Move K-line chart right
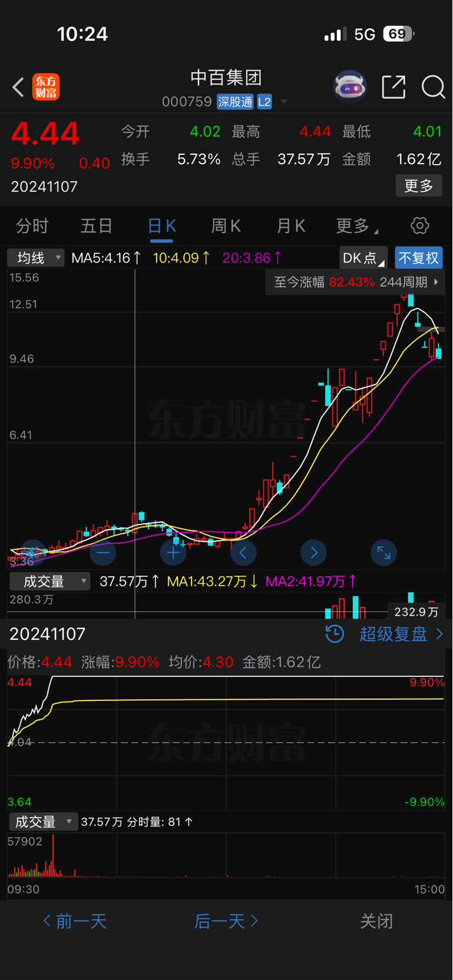The height and width of the screenshot is (980, 453). pyautogui.click(x=313, y=553)
